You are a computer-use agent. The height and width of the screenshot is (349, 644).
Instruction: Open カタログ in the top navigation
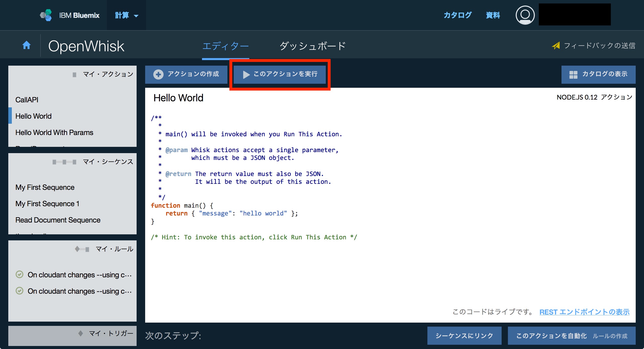[458, 15]
